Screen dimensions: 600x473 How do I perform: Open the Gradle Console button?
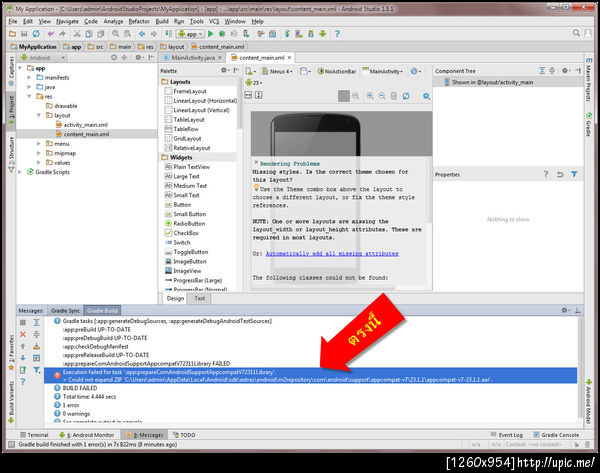point(556,435)
